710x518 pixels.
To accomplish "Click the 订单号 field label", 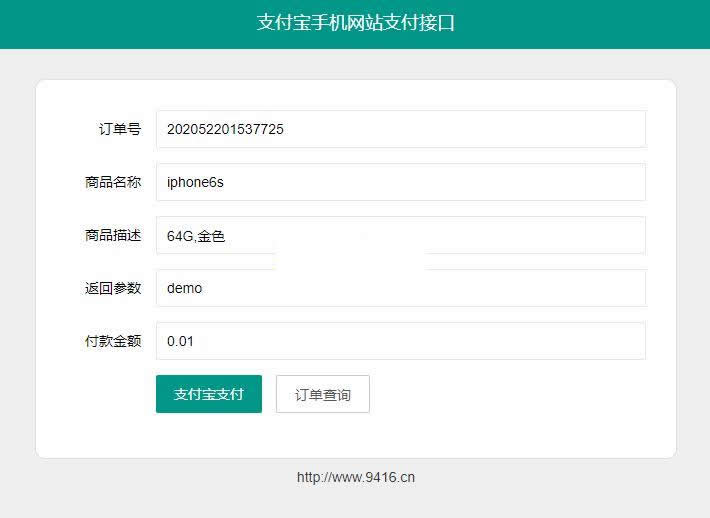I will [120, 129].
